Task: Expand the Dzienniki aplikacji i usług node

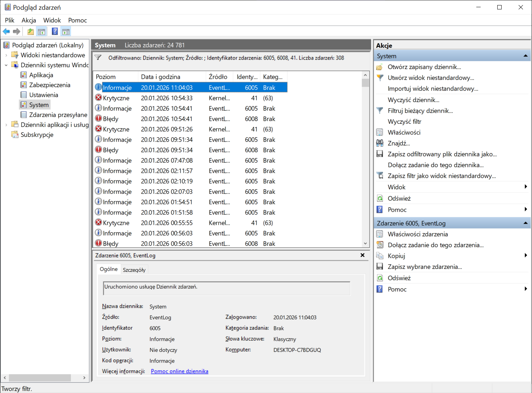Action: tap(6, 125)
